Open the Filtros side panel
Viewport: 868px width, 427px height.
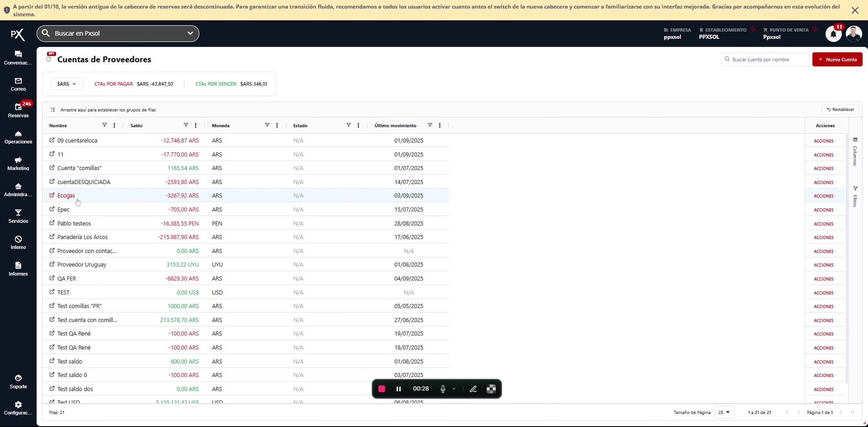855,196
